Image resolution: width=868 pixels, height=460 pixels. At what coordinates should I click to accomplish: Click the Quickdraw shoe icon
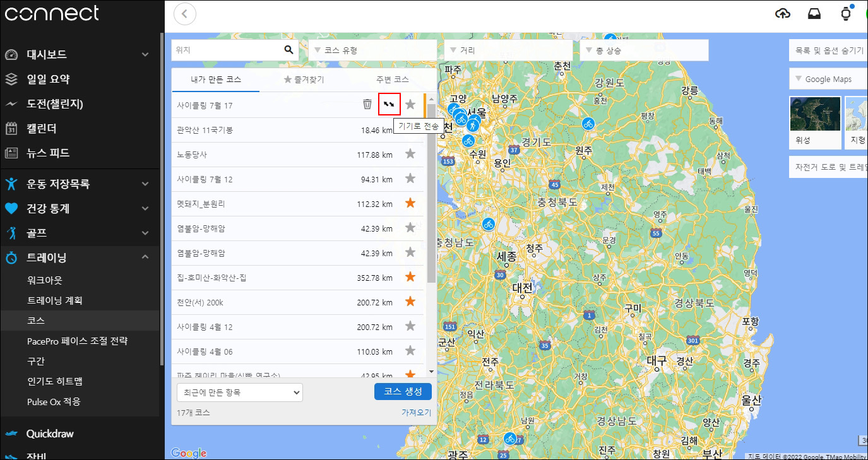point(11,434)
